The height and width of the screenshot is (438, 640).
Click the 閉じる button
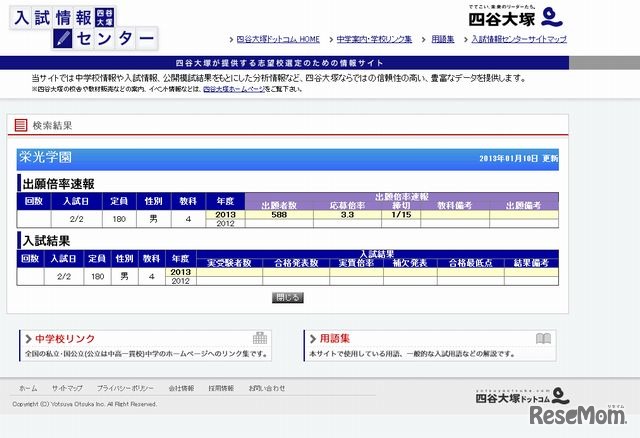tap(288, 298)
